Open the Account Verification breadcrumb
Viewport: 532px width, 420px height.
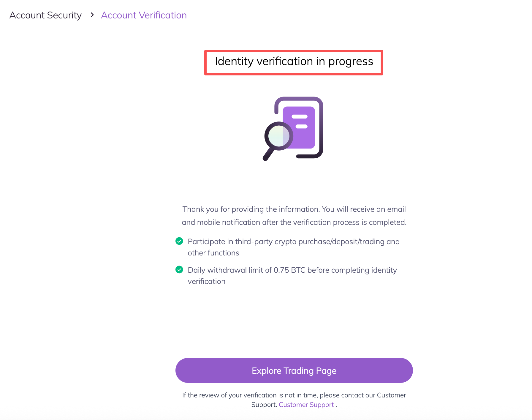144,15
